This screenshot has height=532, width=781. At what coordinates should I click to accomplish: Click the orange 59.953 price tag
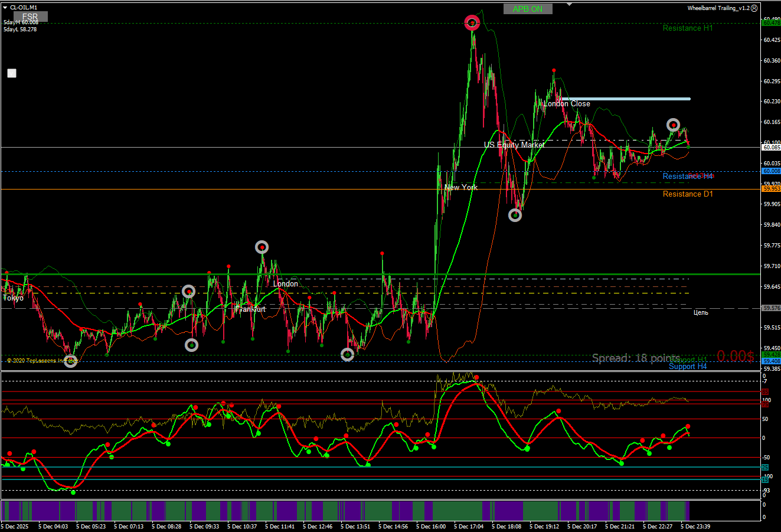coord(772,189)
